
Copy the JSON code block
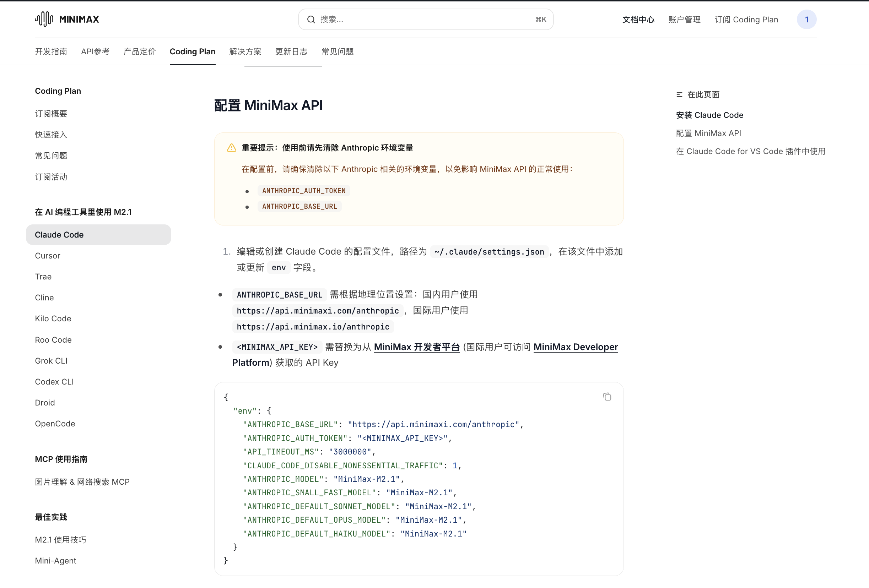click(606, 397)
